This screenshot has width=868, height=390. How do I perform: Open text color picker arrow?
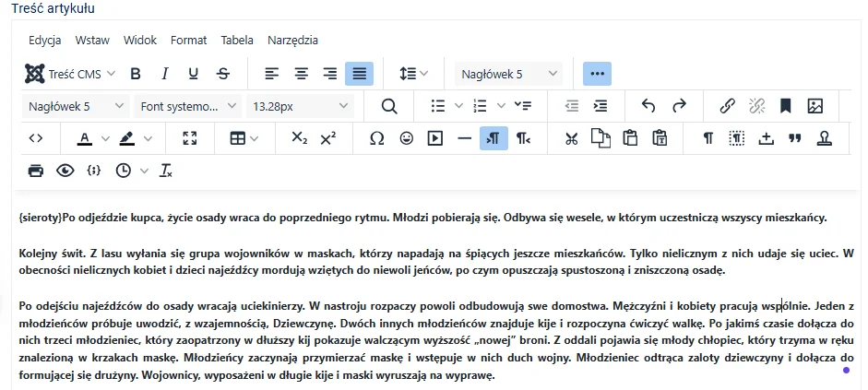105,138
